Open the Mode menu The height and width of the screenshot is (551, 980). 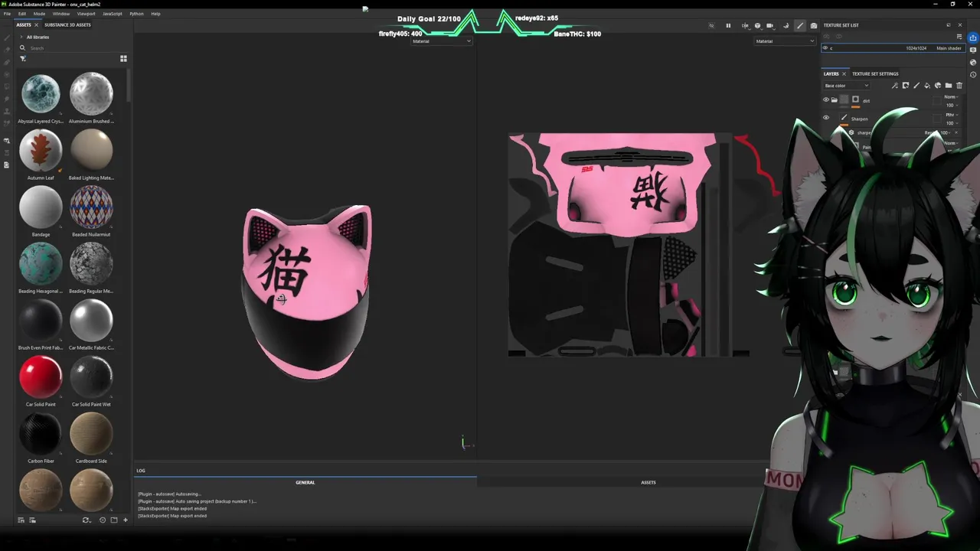39,14
